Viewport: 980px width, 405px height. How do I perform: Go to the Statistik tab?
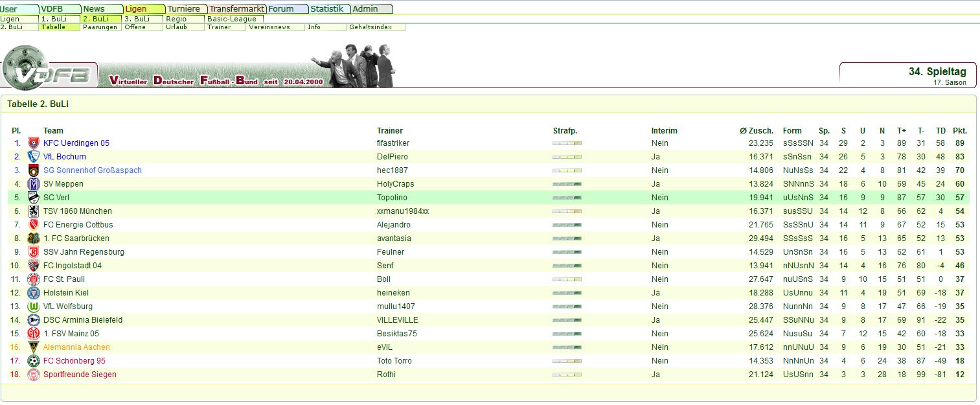(x=330, y=9)
